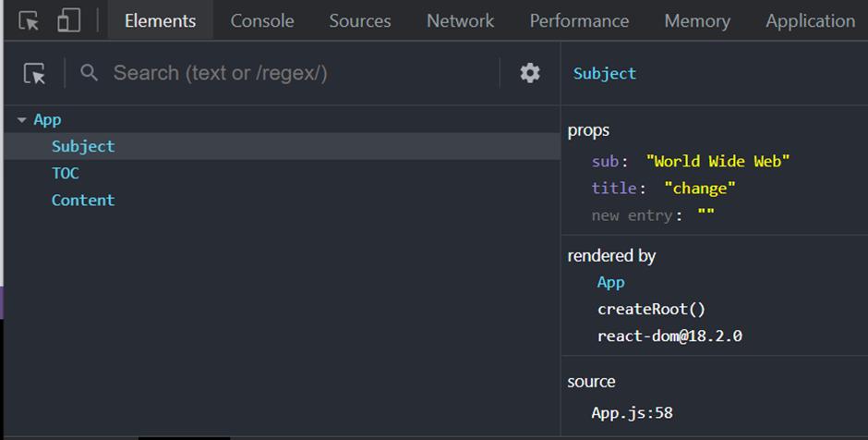
Task: Open the Network tab
Action: (460, 20)
